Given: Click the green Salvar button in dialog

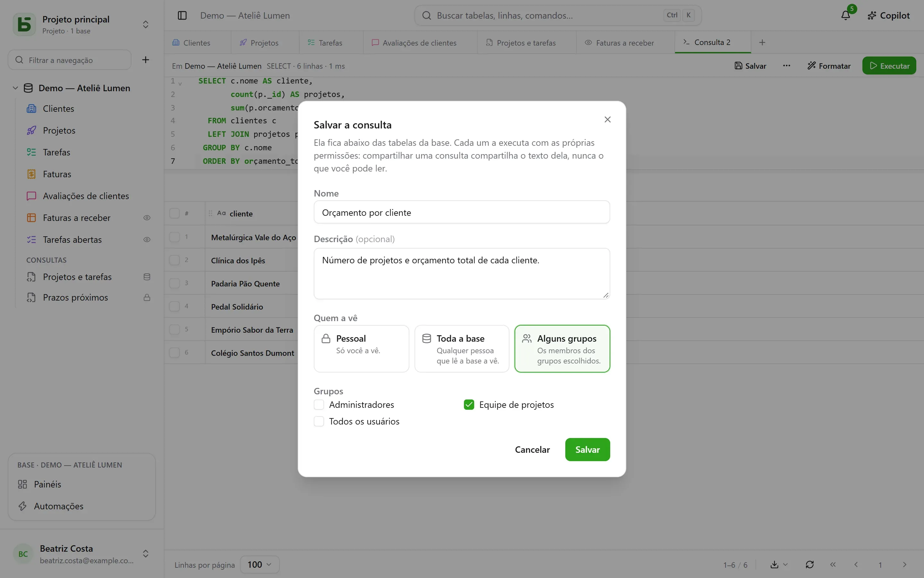Looking at the screenshot, I should 587,449.
